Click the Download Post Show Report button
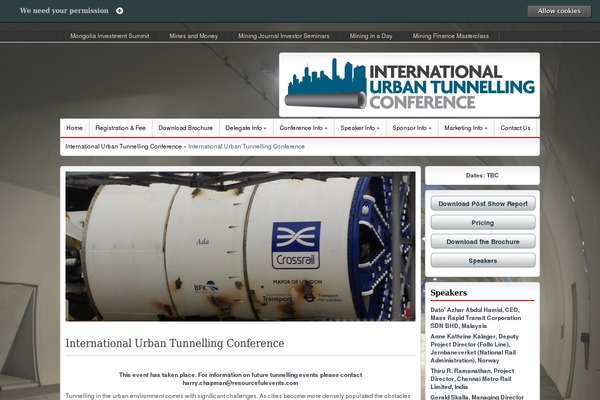600x400 pixels. click(x=483, y=204)
